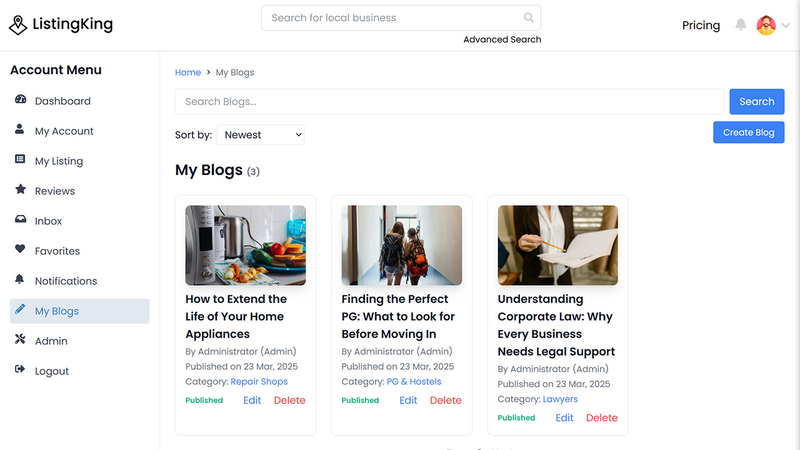Open Dashboard via its gauge icon

pyautogui.click(x=20, y=99)
